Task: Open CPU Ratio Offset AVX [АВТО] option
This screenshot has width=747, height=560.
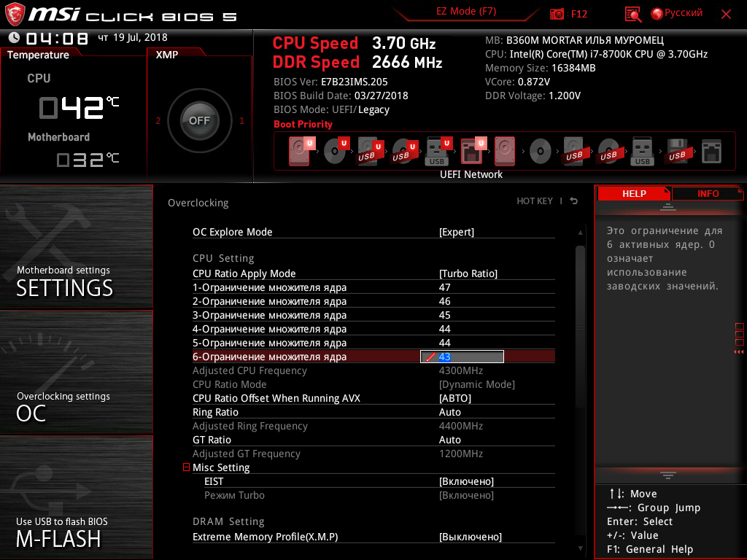Action: pyautogui.click(x=455, y=398)
